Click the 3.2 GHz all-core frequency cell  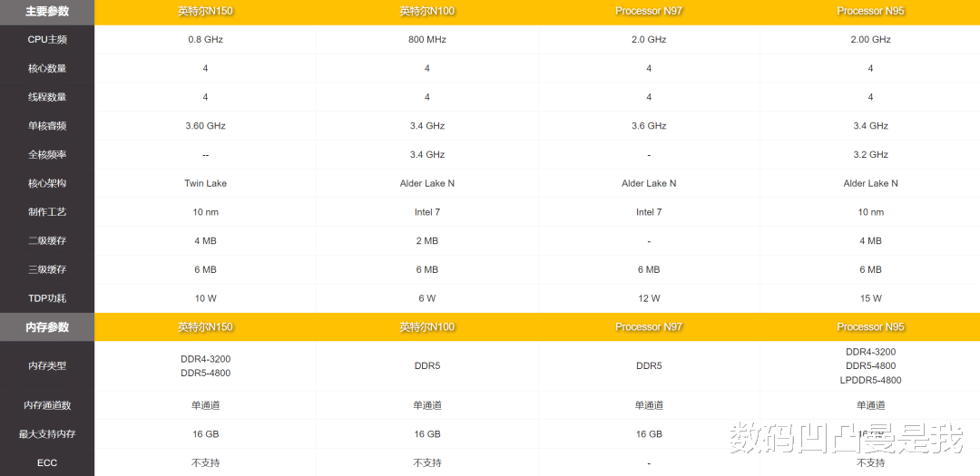pyautogui.click(x=870, y=154)
